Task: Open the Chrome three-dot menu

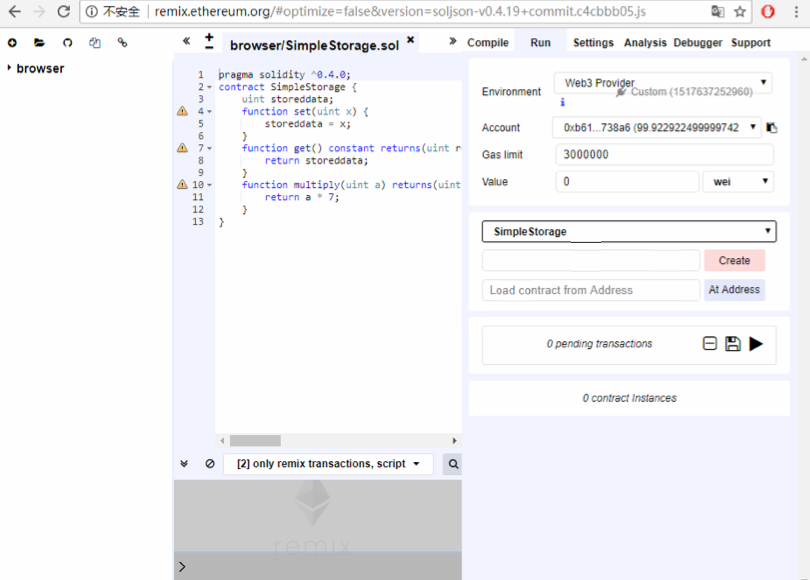Action: (x=796, y=11)
